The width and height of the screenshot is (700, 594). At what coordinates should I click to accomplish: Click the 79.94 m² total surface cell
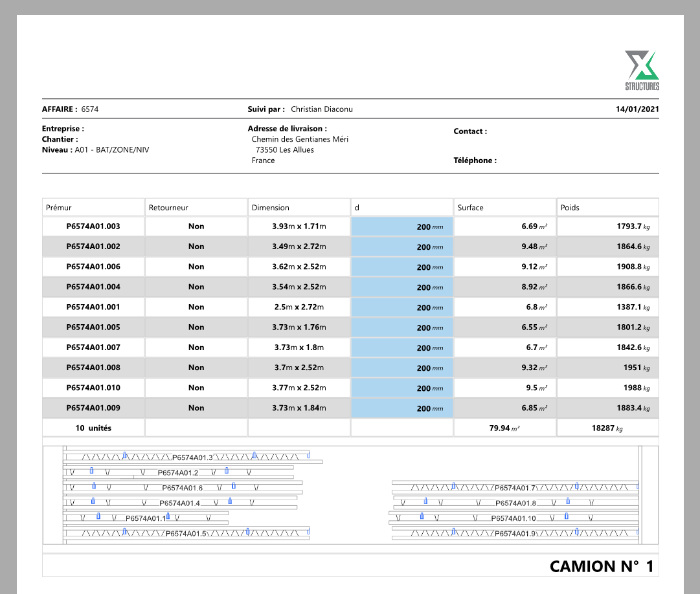pyautogui.click(x=504, y=428)
